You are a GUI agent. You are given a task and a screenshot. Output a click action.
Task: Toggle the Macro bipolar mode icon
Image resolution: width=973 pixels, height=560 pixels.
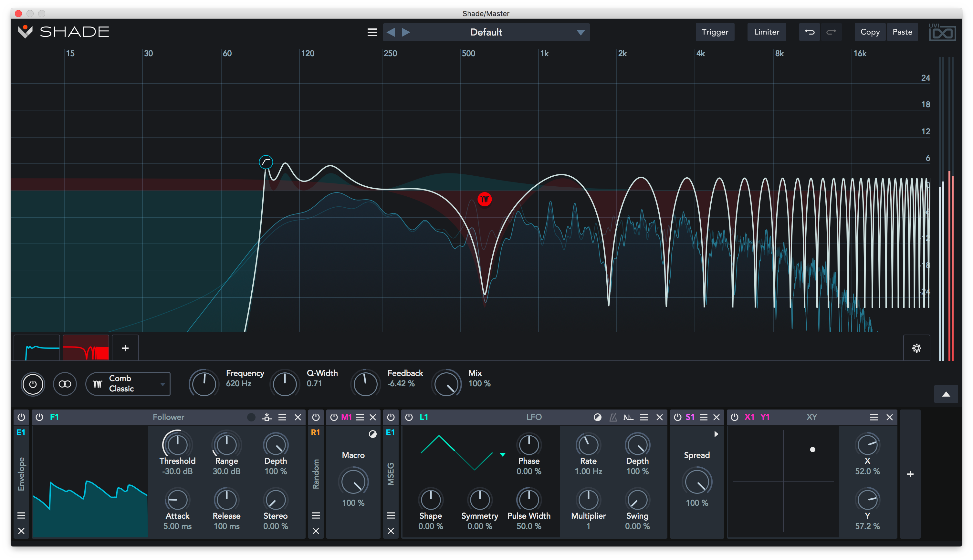click(x=372, y=434)
